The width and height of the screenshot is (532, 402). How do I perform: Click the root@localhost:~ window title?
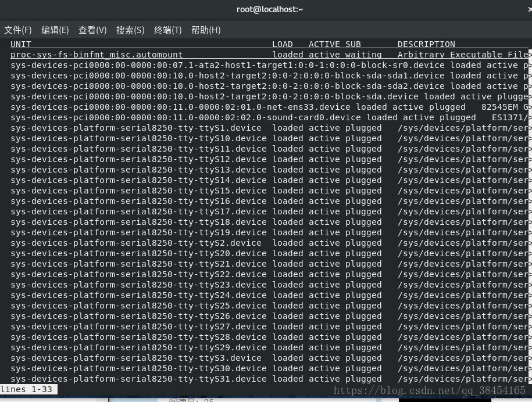(x=270, y=9)
